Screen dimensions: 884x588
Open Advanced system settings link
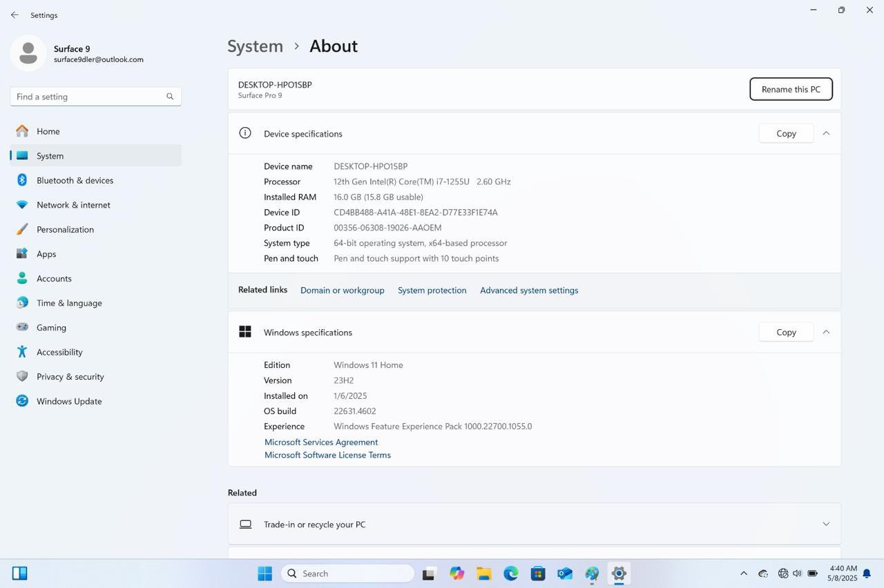(x=529, y=291)
